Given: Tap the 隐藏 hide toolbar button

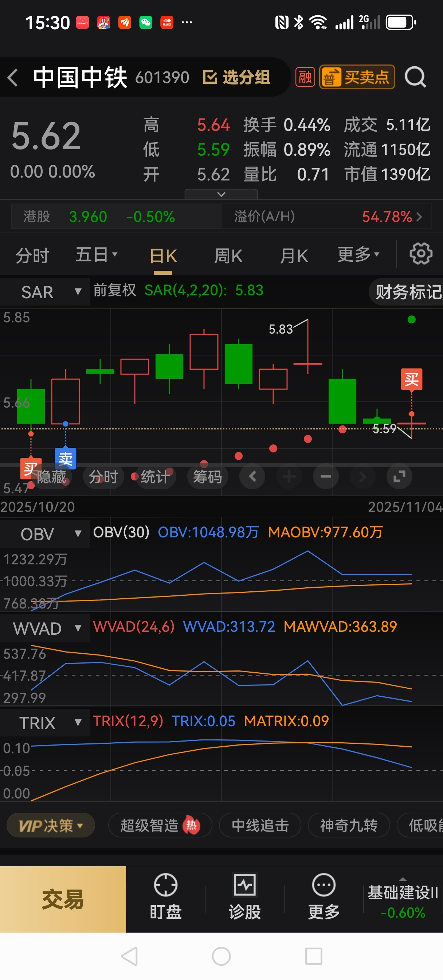Looking at the screenshot, I should pyautogui.click(x=51, y=477).
